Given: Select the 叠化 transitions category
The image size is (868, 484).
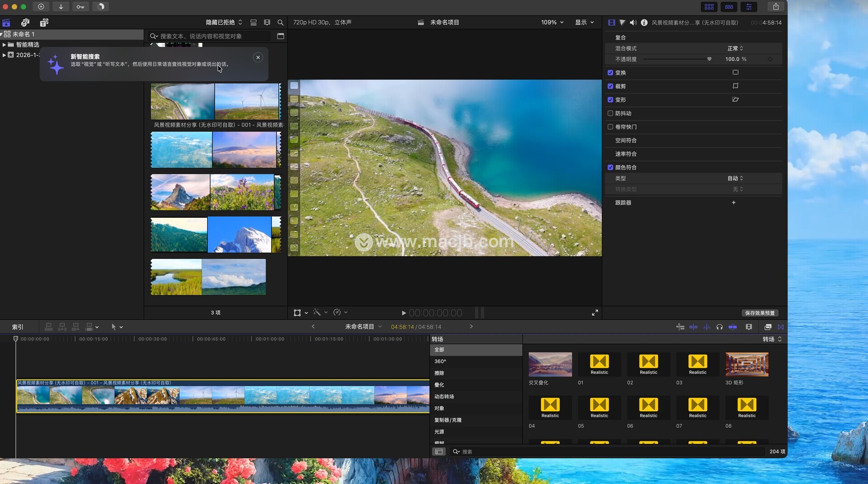Looking at the screenshot, I should coord(439,385).
